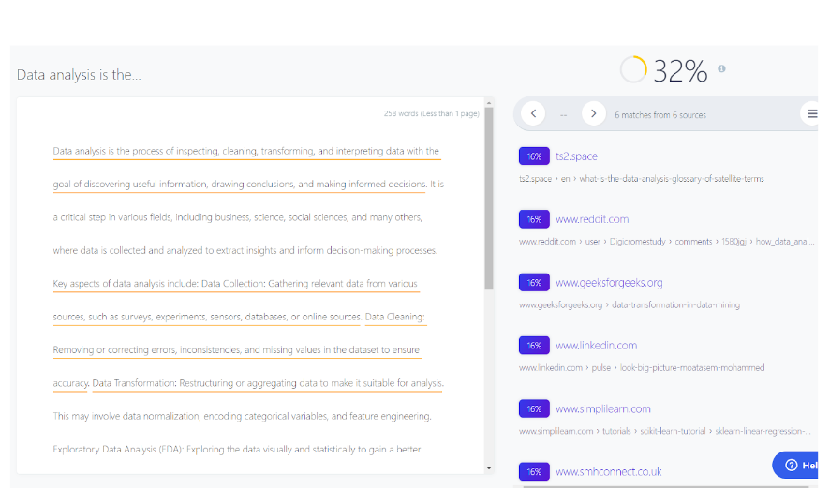Image resolution: width=830 pixels, height=504 pixels.
Task: Click the scroll down arrow of document pane
Action: (x=488, y=467)
